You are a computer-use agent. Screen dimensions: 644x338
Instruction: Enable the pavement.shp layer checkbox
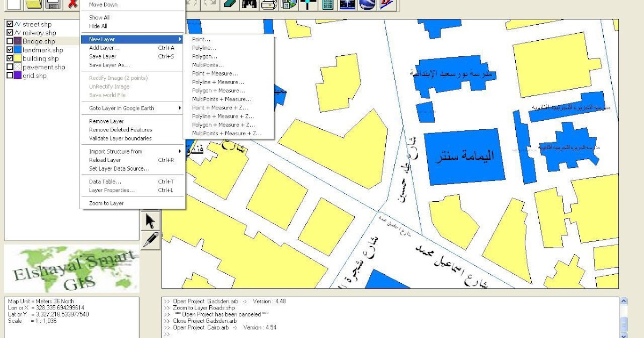[9, 67]
